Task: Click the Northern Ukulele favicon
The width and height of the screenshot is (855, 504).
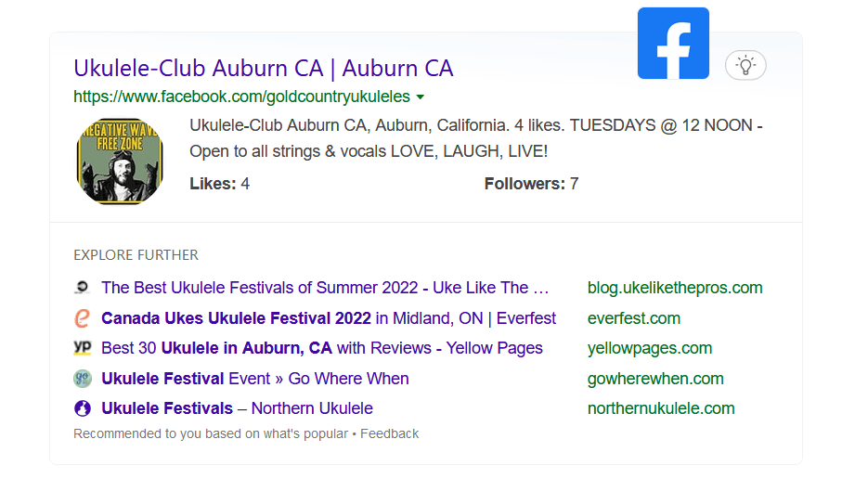Action: (x=83, y=408)
